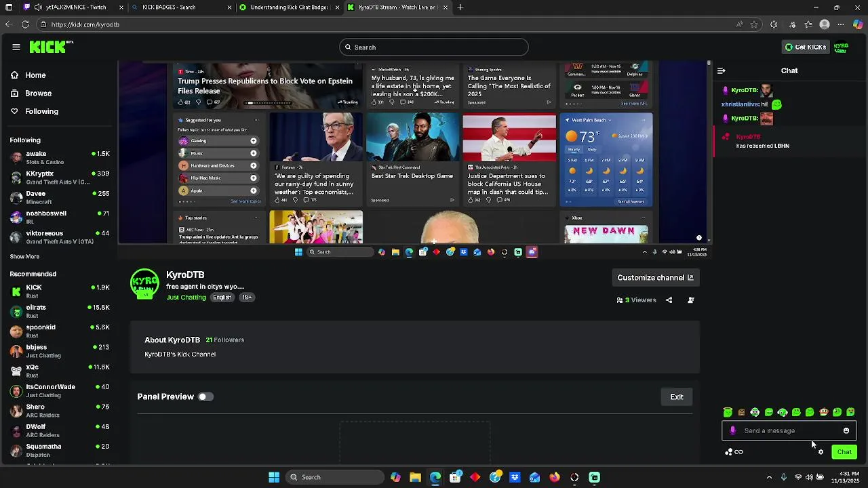Select the brown box face emote
Image resolution: width=868 pixels, height=488 pixels.
(741, 412)
